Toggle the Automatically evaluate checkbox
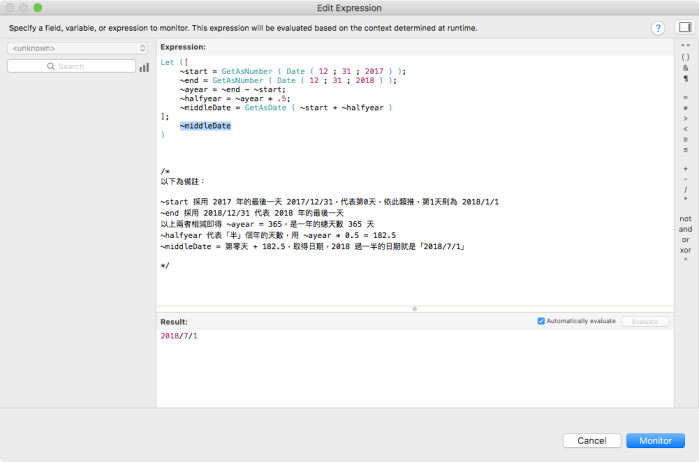 [x=541, y=321]
